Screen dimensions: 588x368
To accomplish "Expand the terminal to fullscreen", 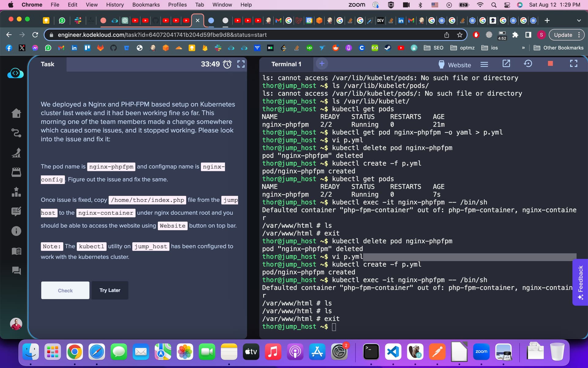I will click(x=573, y=64).
